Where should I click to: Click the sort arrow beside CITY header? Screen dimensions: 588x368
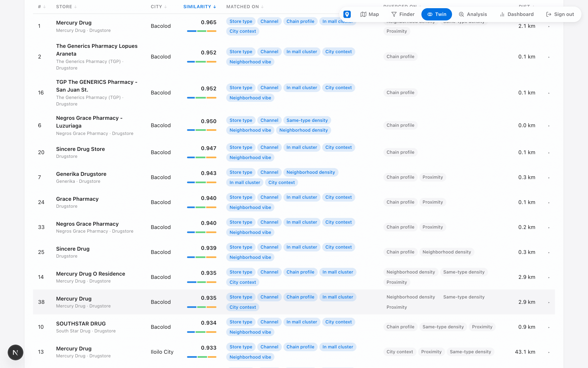(165, 7)
